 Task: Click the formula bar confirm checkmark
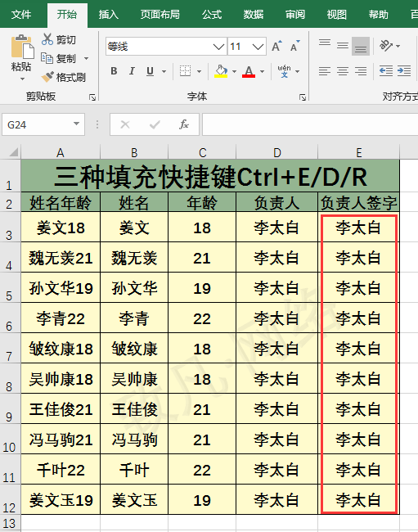point(155,124)
